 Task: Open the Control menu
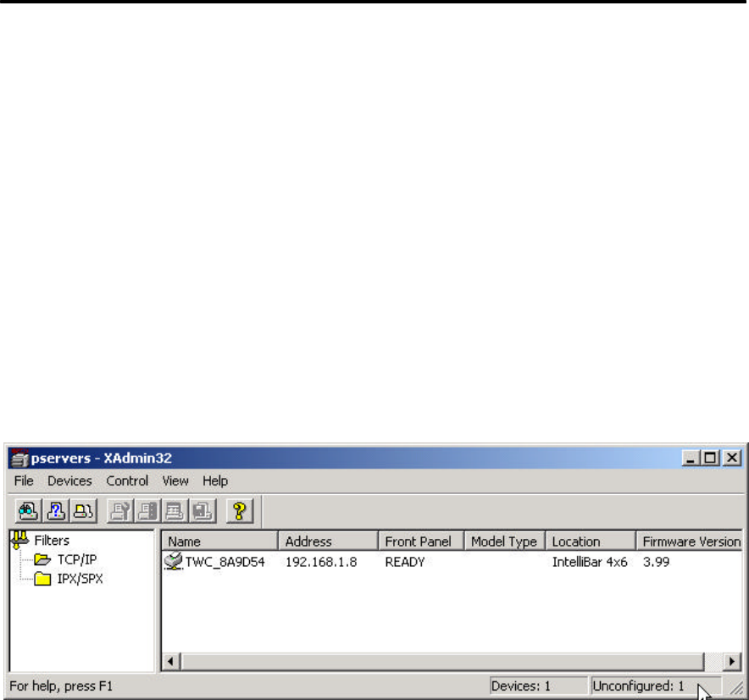click(x=127, y=481)
